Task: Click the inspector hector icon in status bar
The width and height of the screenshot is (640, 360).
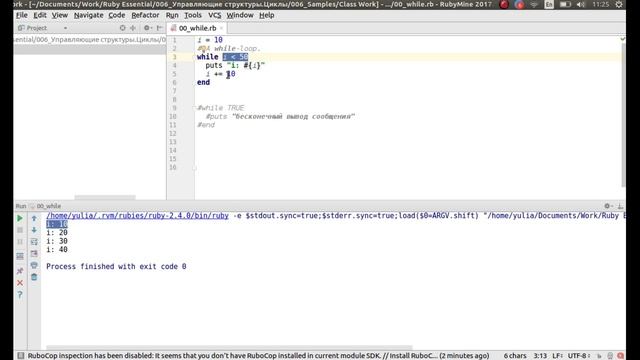Action: pyautogui.click(x=610, y=356)
